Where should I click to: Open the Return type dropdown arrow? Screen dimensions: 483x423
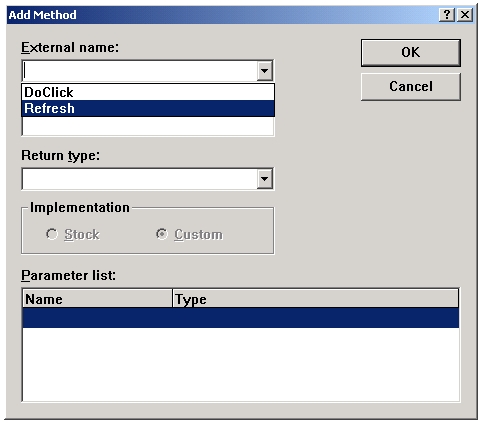click(265, 179)
